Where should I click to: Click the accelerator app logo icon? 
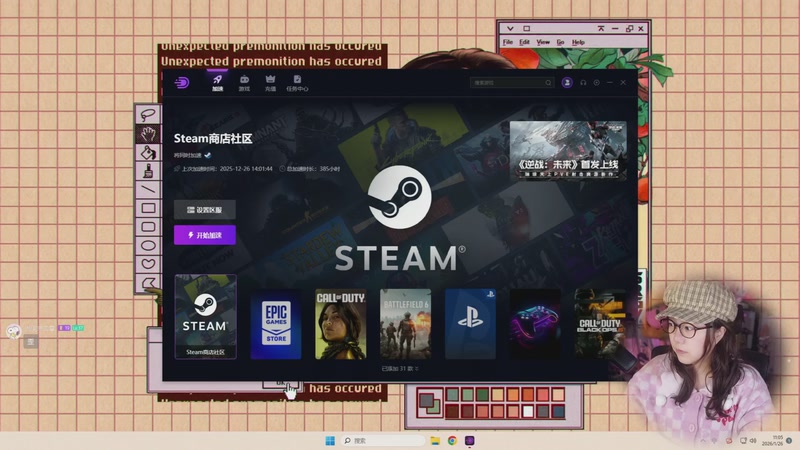(182, 83)
